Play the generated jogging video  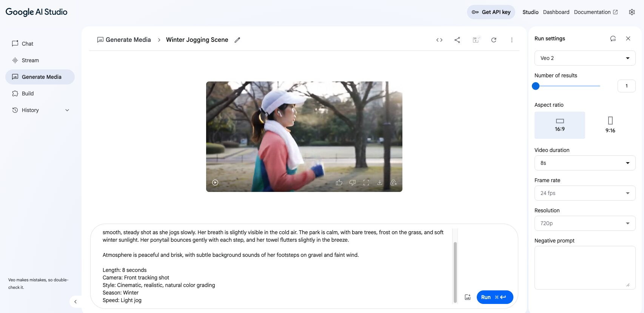click(215, 183)
